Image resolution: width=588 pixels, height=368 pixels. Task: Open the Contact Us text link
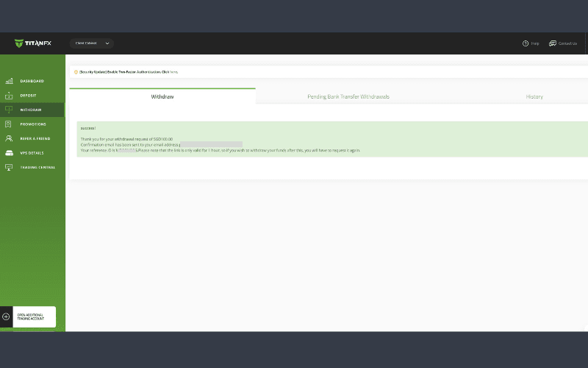567,43
